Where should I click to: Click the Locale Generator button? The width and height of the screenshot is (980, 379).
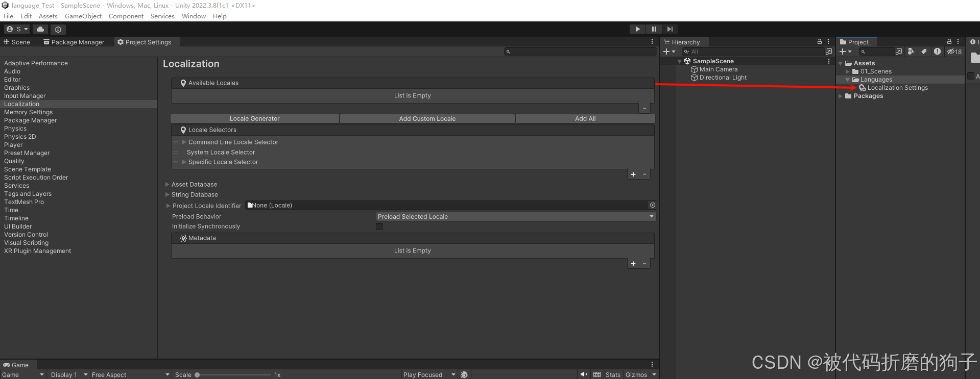tap(255, 119)
